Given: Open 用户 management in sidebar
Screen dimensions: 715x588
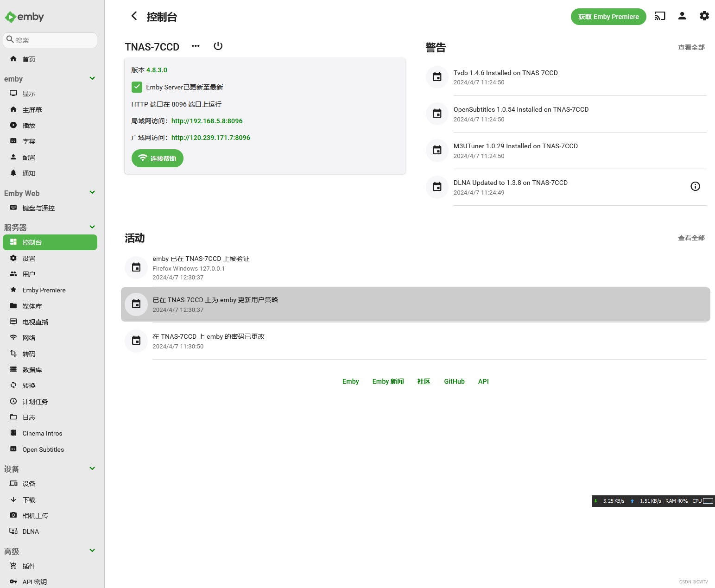Looking at the screenshot, I should coord(50,274).
